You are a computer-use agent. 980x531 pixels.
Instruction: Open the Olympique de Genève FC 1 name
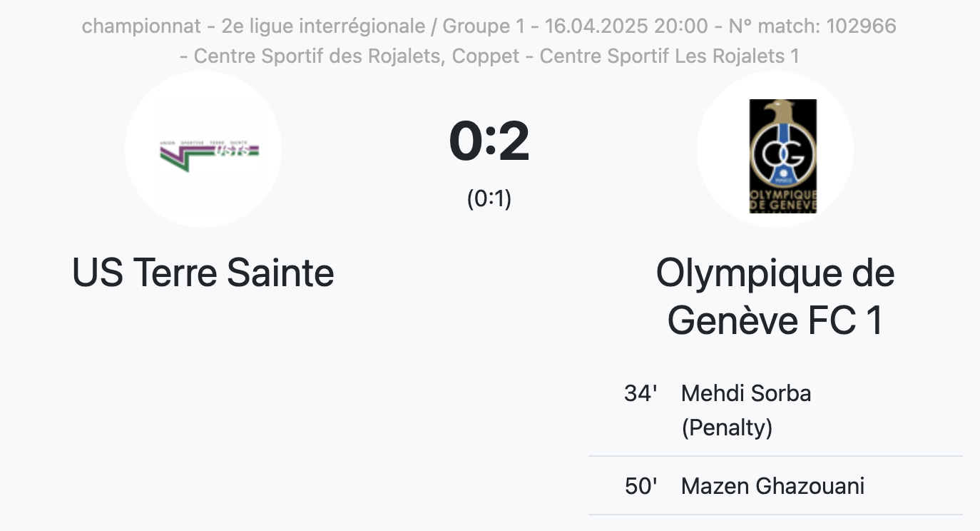pos(775,296)
